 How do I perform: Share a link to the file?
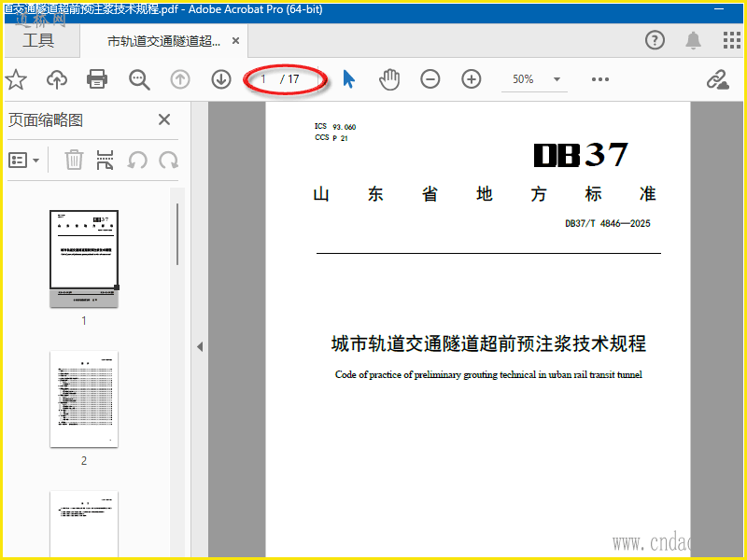point(717,79)
